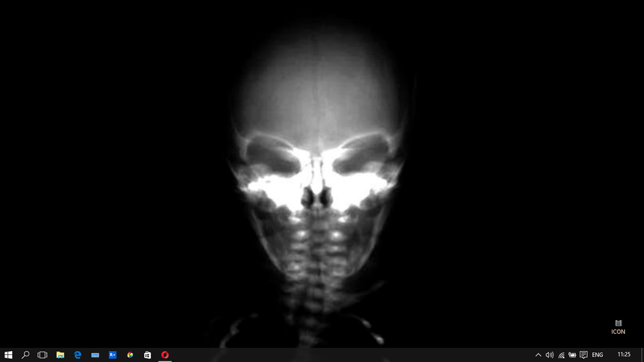Click the 11:25 clock to show calendar
The image size is (644, 362).
coord(623,355)
